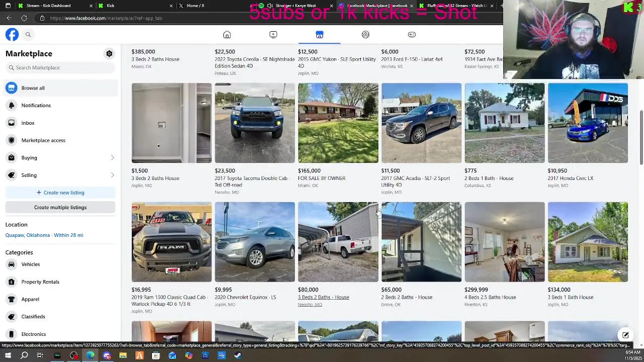Open the $1,500 3 Beds house photo

[x=172, y=123]
